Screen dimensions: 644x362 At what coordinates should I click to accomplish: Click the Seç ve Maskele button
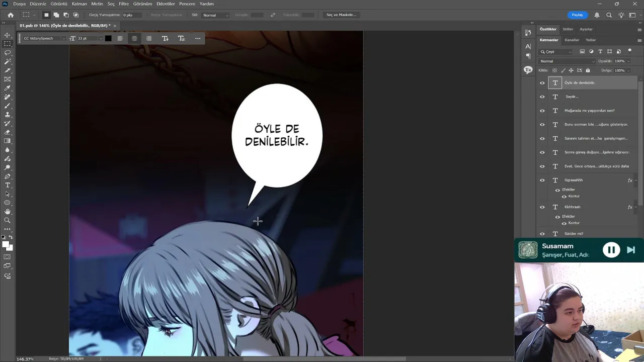[341, 15]
